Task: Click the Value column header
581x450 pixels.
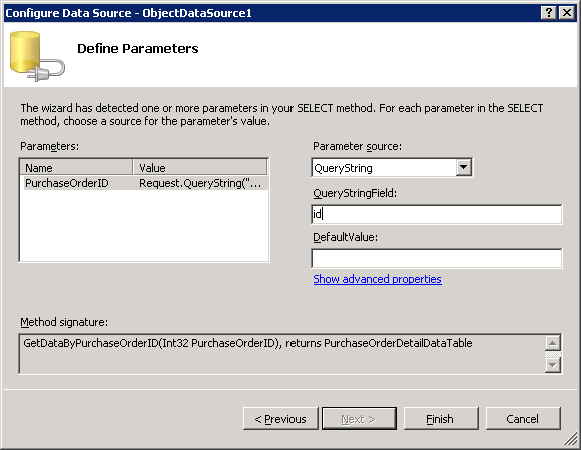Action: [200, 168]
